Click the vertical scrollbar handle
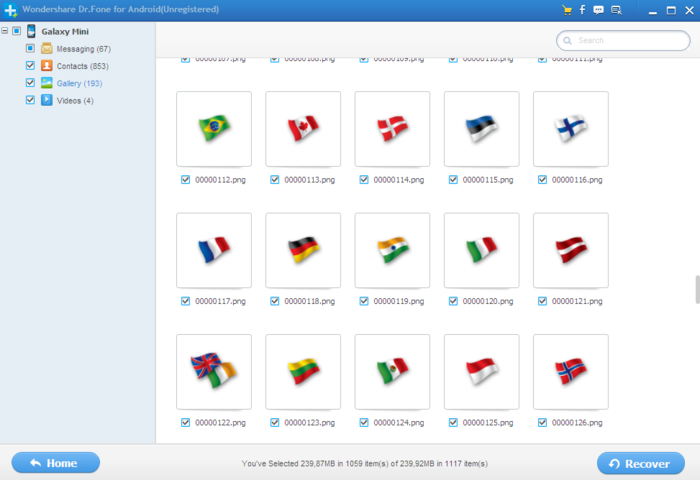700x480 pixels. point(697,290)
